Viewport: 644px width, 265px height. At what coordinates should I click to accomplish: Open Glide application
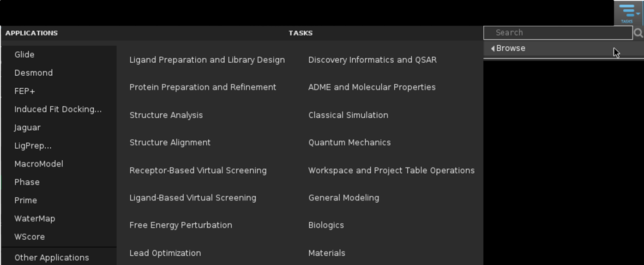point(24,54)
